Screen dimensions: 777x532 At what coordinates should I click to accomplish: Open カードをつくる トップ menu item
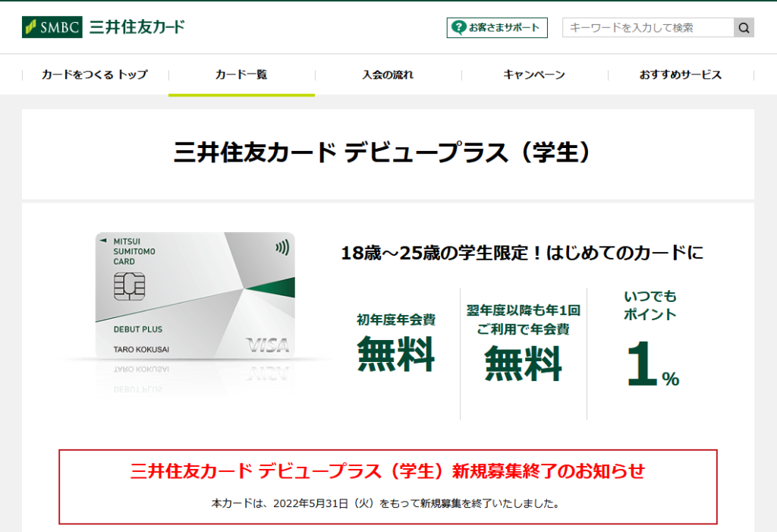tap(95, 75)
